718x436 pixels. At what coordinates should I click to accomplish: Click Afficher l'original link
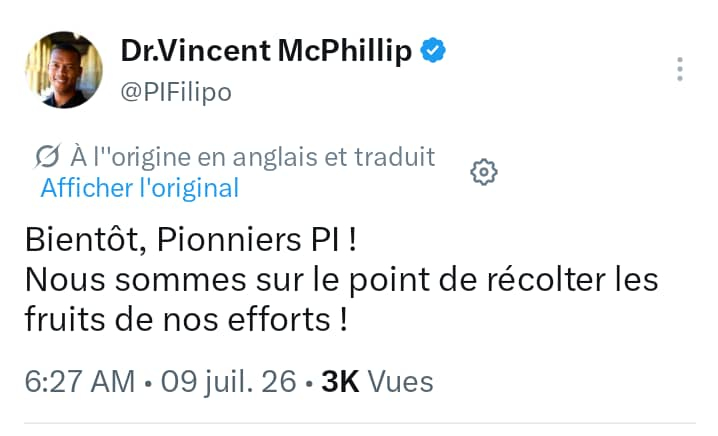(x=140, y=188)
